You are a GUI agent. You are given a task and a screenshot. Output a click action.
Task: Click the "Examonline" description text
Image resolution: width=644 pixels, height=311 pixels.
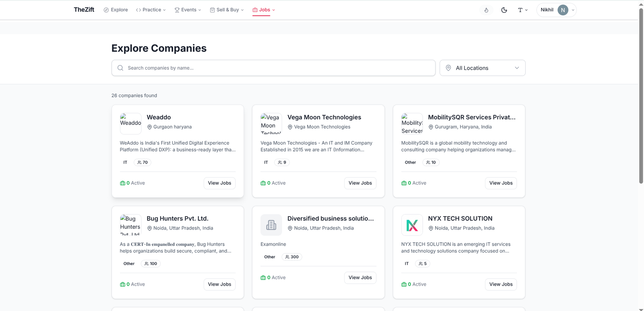[273, 244]
